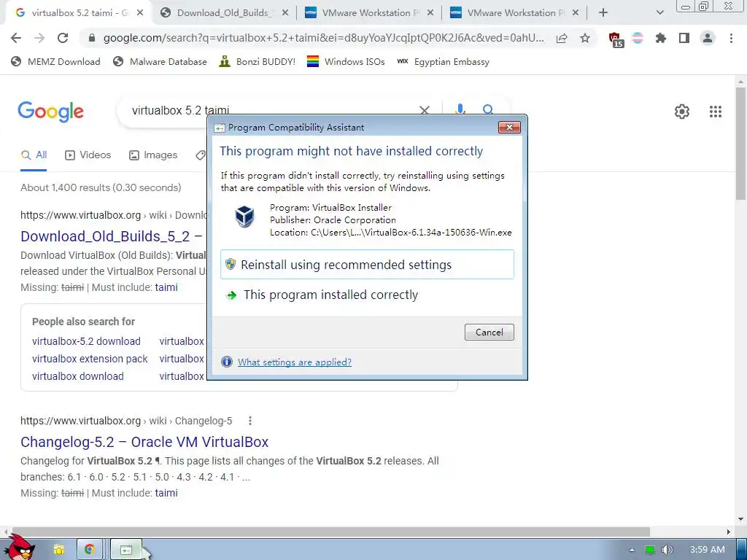Screen dimensions: 747x560
Task: Open the Chrome profile avatar
Action: click(x=708, y=38)
